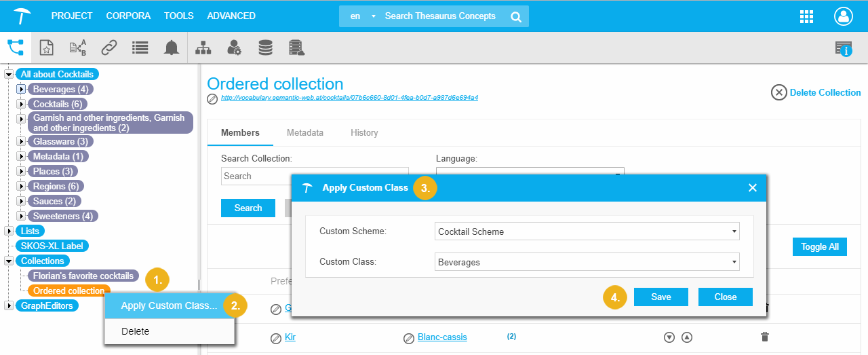
Task: Switch to the Metadata tab
Action: pyautogui.click(x=304, y=133)
